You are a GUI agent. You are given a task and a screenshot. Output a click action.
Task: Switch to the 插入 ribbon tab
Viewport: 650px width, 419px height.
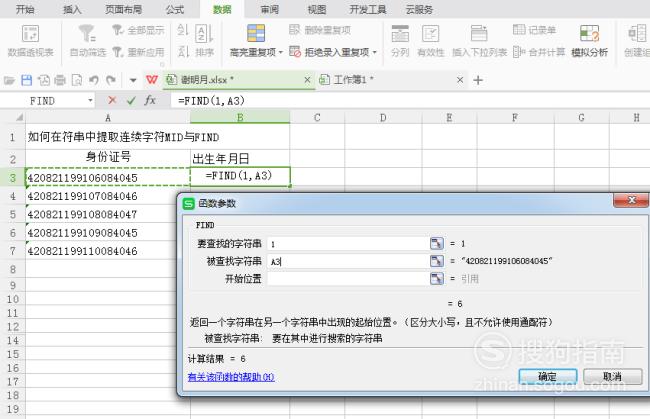72,9
